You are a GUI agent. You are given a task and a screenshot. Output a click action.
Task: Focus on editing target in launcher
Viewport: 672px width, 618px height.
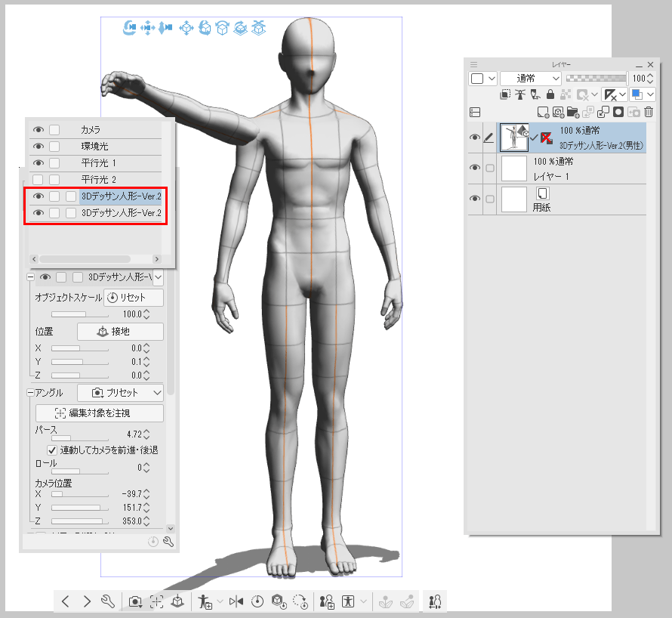click(x=157, y=601)
